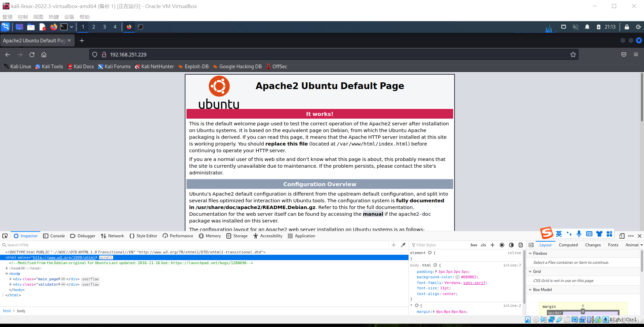Screen dimensions: 644x327
Task: Bookmark this page with the star icon
Action: coord(573,54)
